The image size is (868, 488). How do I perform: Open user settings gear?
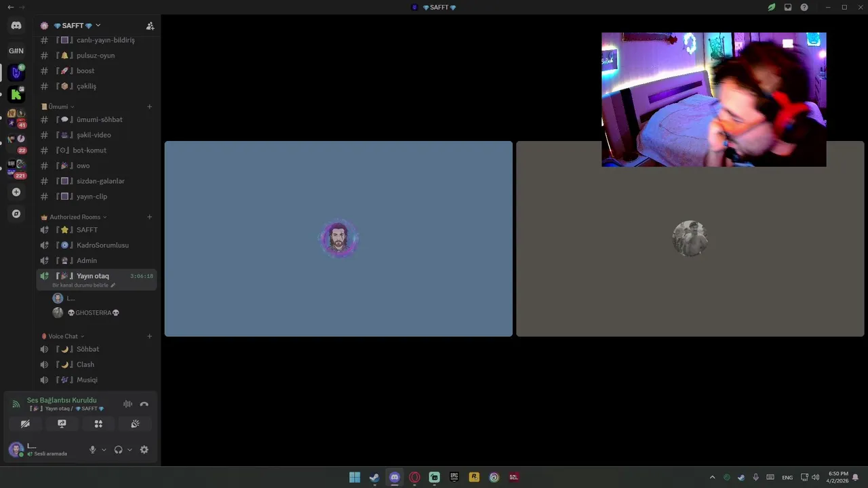(144, 449)
